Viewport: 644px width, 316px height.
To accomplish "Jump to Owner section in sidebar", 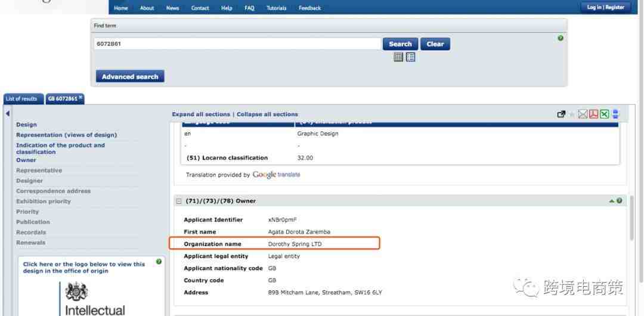I will (x=26, y=160).
